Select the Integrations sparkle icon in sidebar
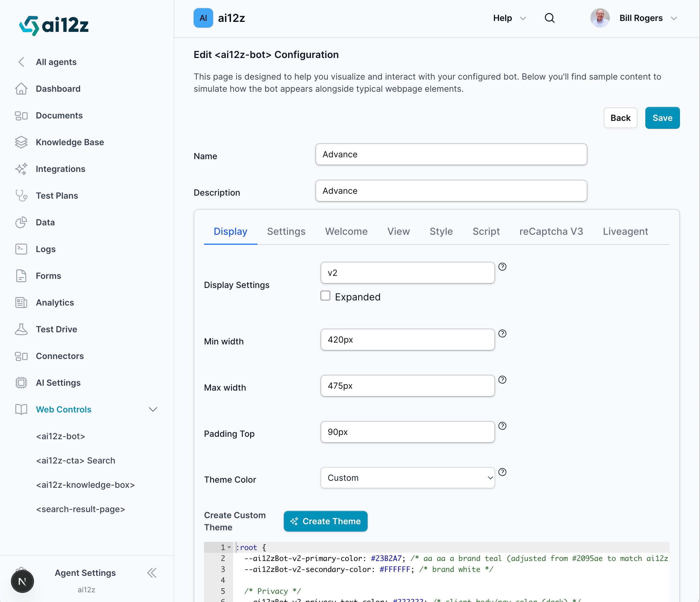 (22, 169)
